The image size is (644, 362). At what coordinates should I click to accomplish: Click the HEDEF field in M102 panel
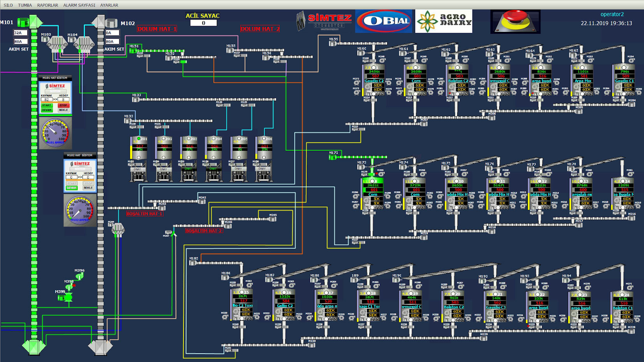88,177
